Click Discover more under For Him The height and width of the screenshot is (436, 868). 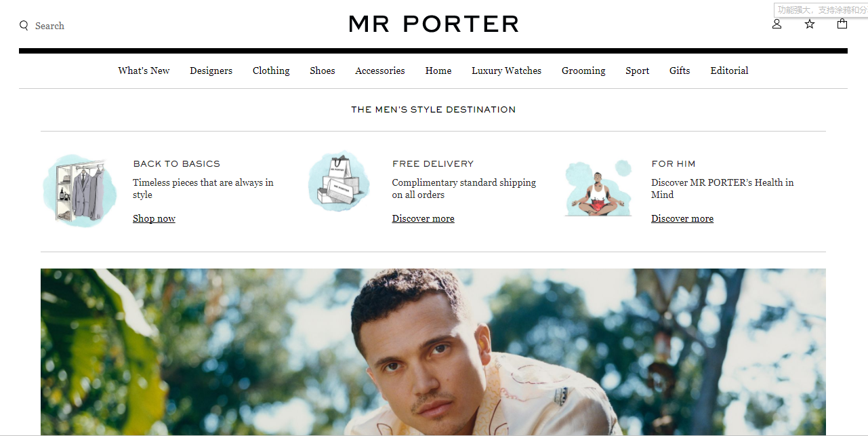[682, 218]
